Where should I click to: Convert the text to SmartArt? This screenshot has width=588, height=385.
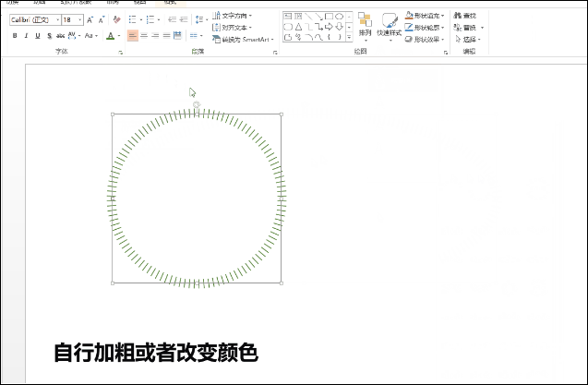pyautogui.click(x=243, y=39)
